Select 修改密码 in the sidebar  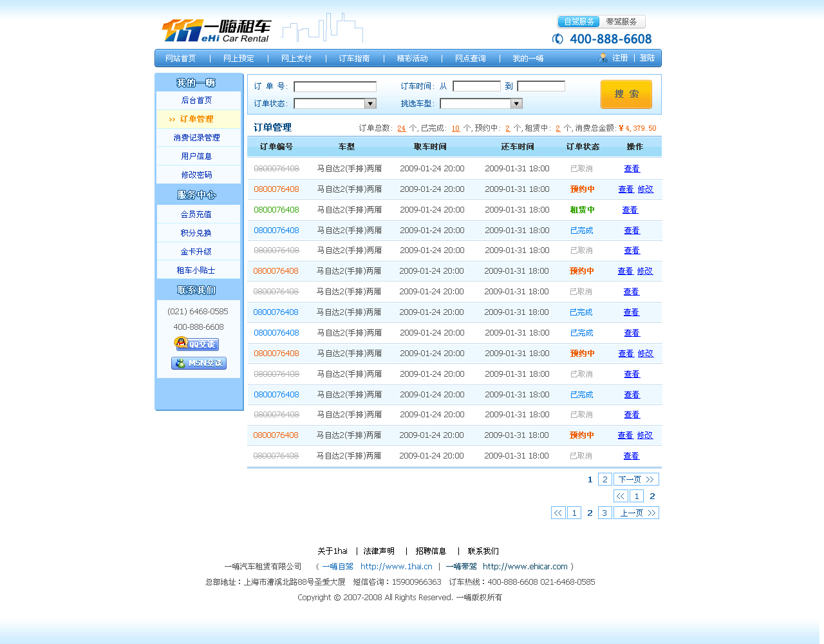click(x=198, y=175)
